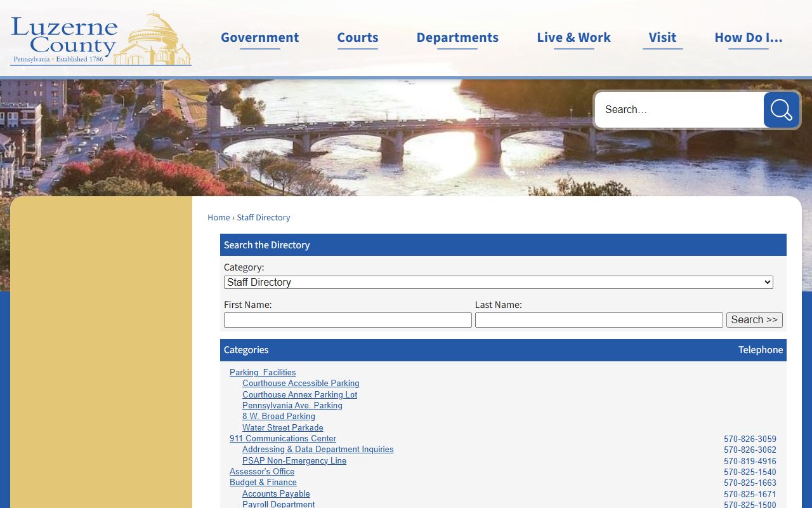812x508 pixels.
Task: Open the How Do I... menu
Action: [x=749, y=37]
